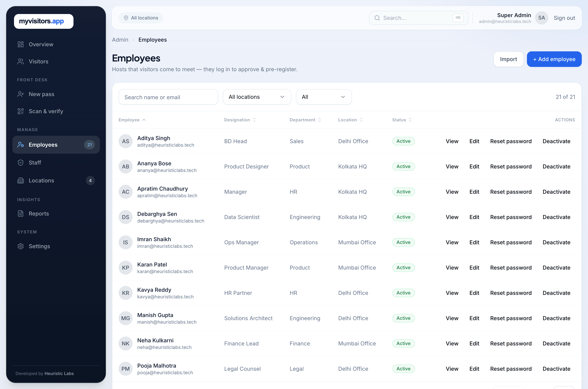Sort table by Employee column
Screen dimensions: 588x389
[x=132, y=120]
